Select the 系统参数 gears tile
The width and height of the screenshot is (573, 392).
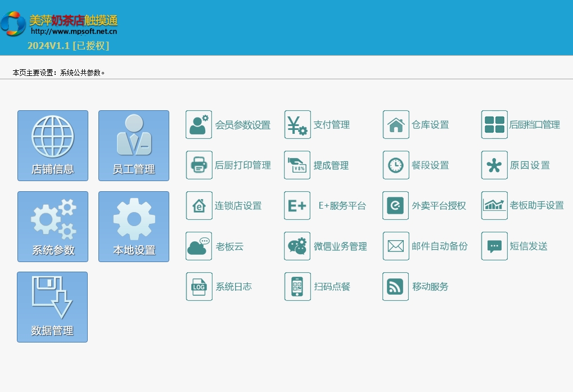(53, 227)
